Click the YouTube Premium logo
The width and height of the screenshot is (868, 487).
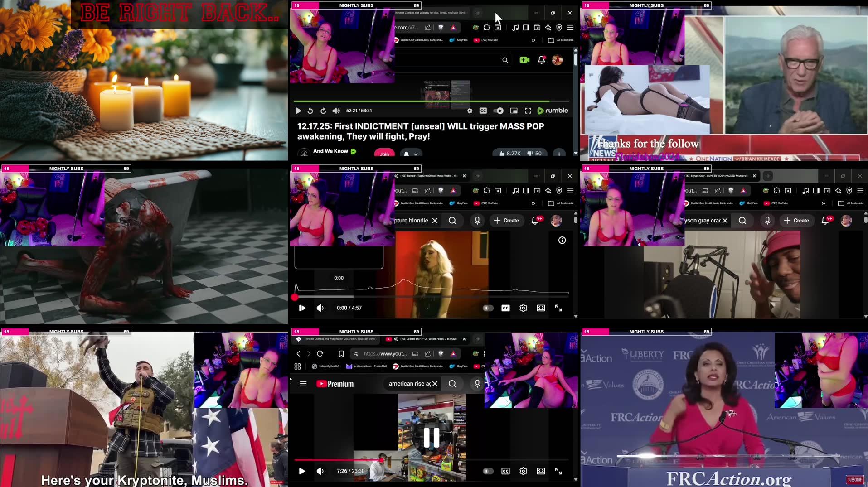pos(335,384)
